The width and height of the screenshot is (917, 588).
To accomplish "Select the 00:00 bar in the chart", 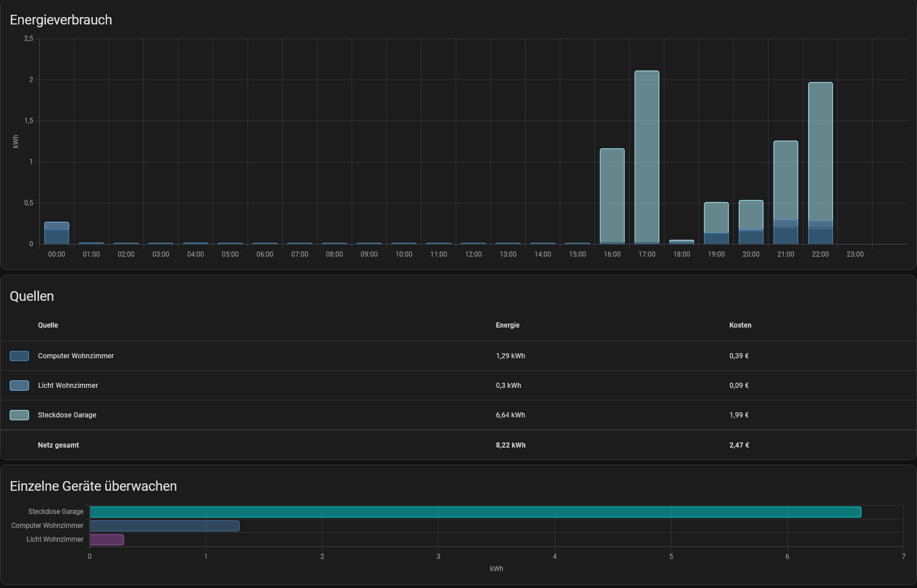I will 57,233.
